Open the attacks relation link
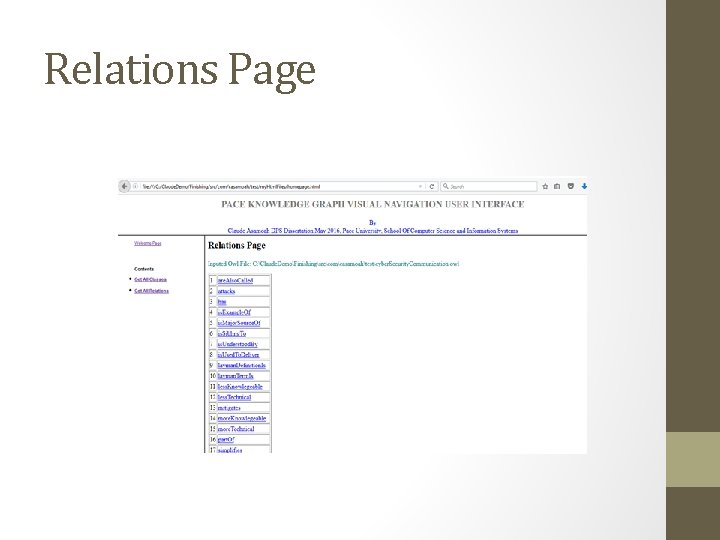Screen dimensions: 720x540 (226, 291)
